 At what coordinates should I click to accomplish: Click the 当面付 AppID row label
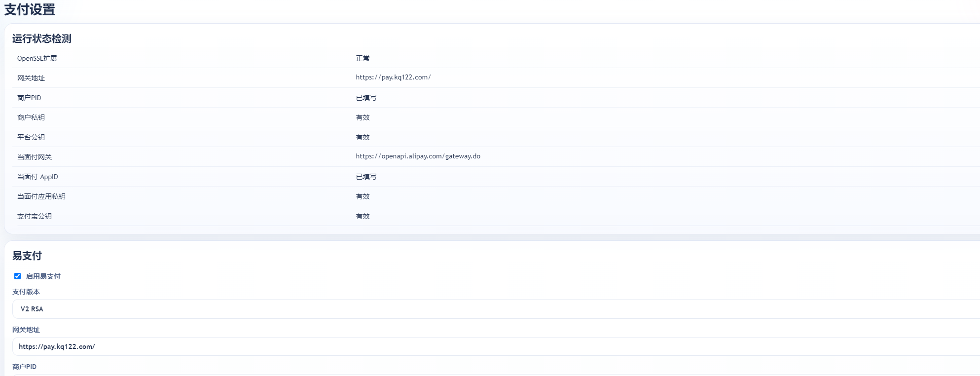point(37,177)
